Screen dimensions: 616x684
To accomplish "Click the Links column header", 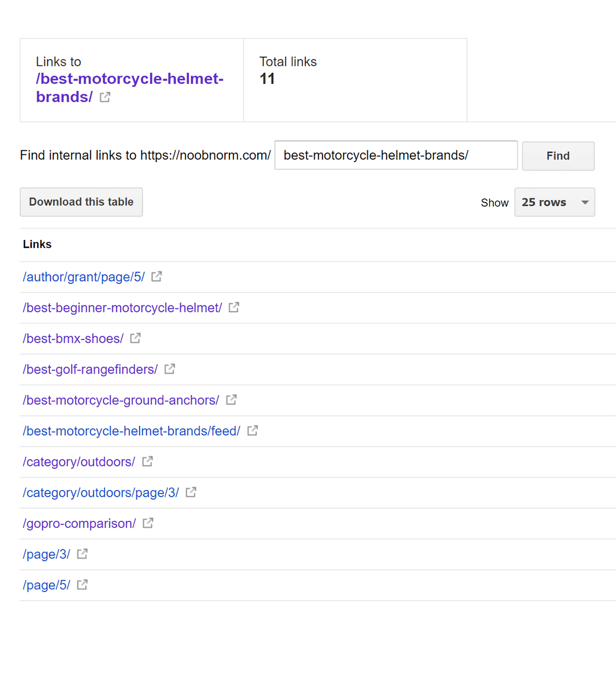I will (x=37, y=244).
